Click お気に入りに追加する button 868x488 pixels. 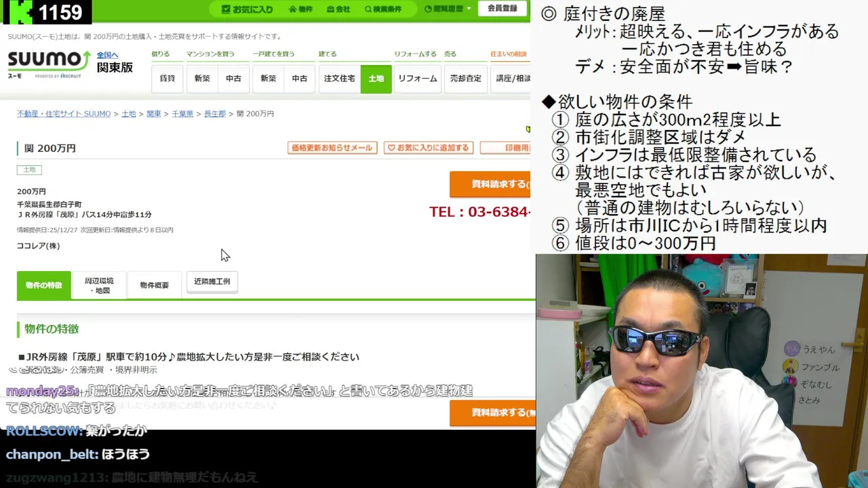point(429,148)
